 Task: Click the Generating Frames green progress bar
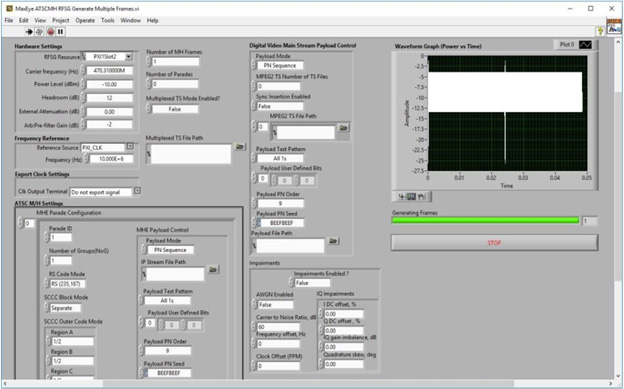pos(485,220)
